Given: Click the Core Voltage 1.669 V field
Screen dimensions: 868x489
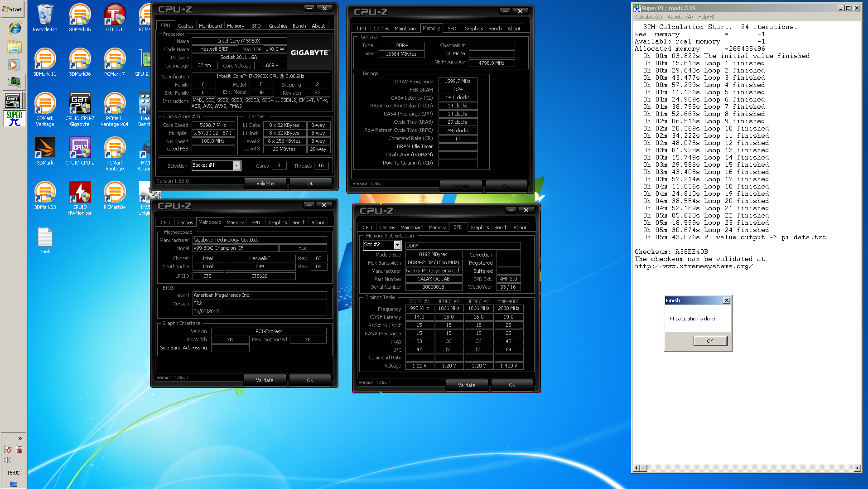Looking at the screenshot, I should pos(270,65).
